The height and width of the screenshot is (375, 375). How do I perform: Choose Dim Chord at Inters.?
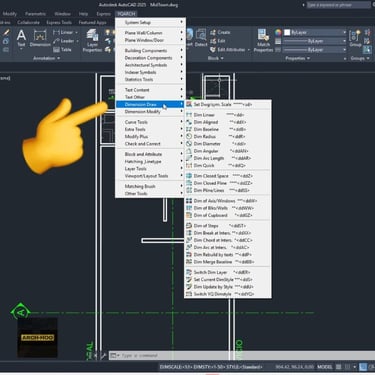point(228,240)
